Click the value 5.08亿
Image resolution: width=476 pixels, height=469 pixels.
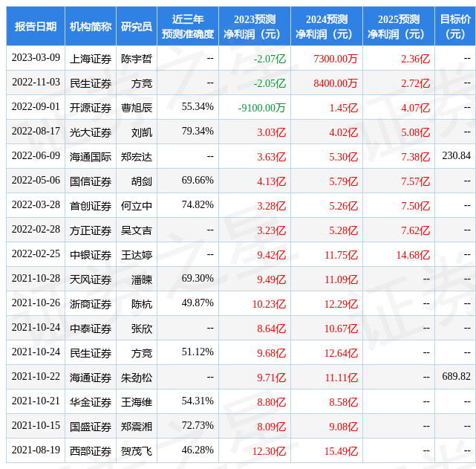[416, 132]
